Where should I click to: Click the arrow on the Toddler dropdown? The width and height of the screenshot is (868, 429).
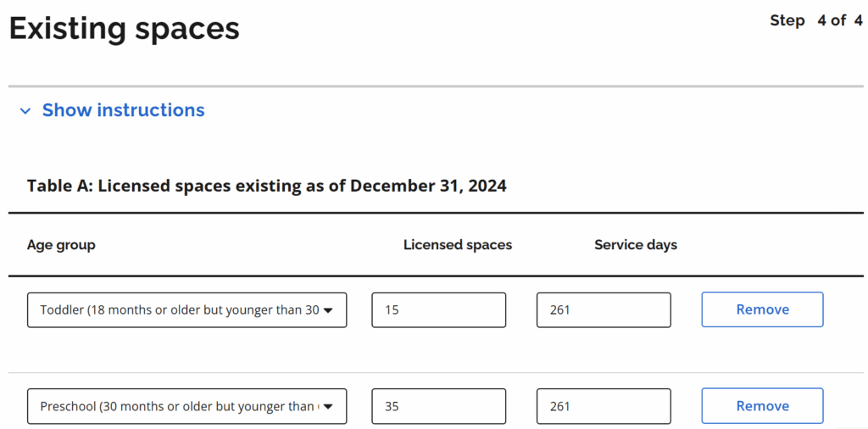(329, 310)
